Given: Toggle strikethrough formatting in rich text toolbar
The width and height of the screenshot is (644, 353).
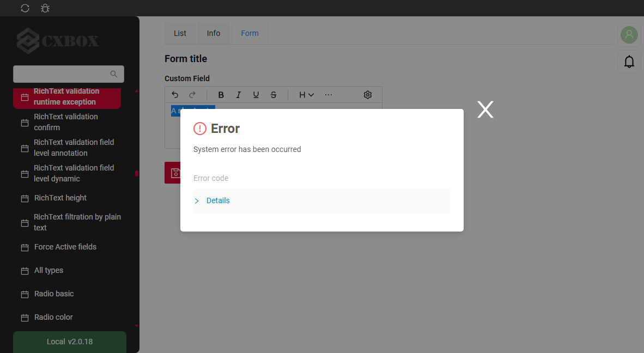Looking at the screenshot, I should (x=274, y=95).
